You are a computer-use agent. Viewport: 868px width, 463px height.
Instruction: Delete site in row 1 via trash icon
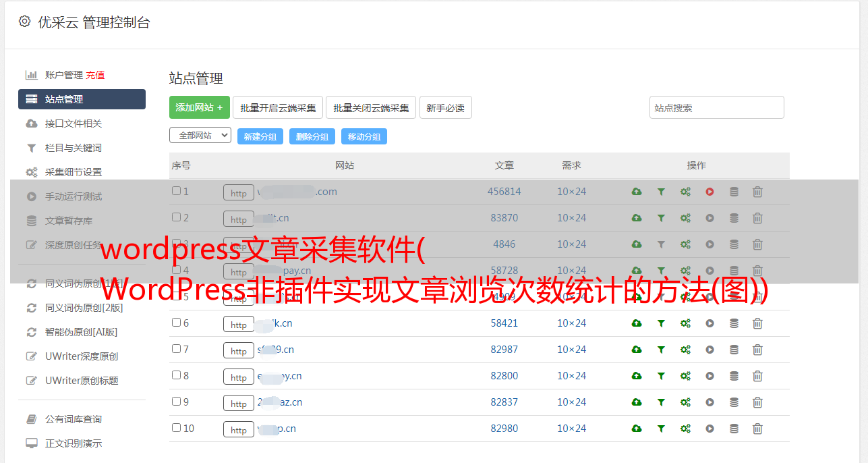click(x=757, y=192)
